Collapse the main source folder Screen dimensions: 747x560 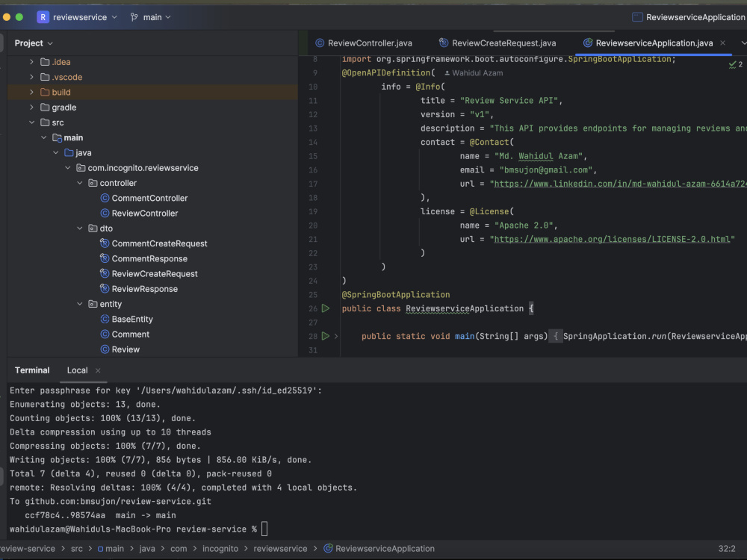coord(44,137)
